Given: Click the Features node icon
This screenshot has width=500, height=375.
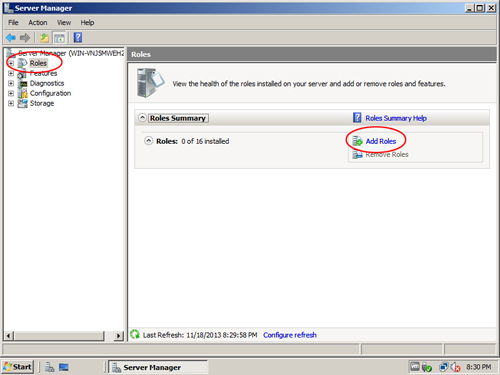Looking at the screenshot, I should [x=22, y=74].
